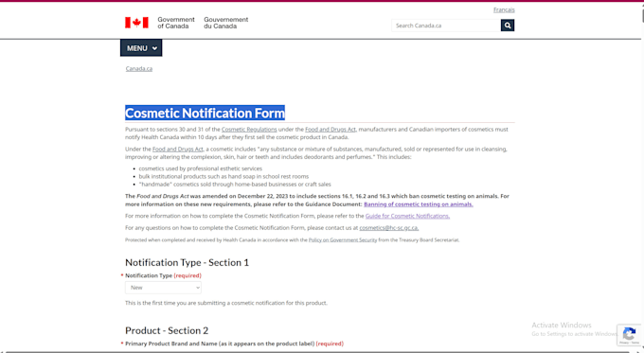Open the Guide for Cosmetic Notifications link

point(407,216)
